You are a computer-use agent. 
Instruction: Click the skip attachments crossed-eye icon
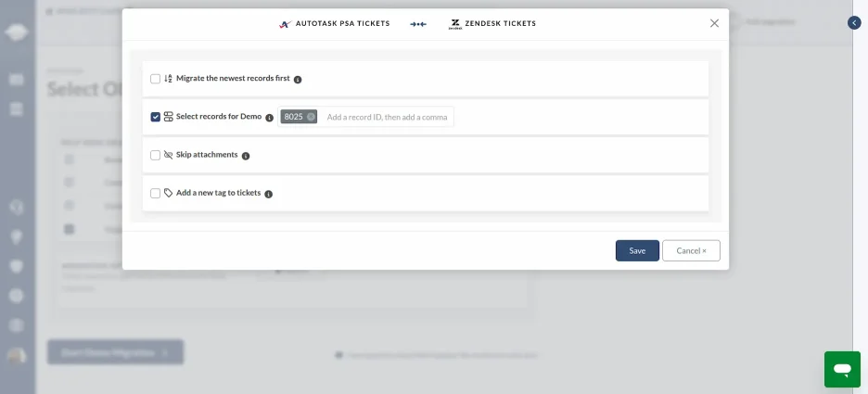click(x=168, y=155)
